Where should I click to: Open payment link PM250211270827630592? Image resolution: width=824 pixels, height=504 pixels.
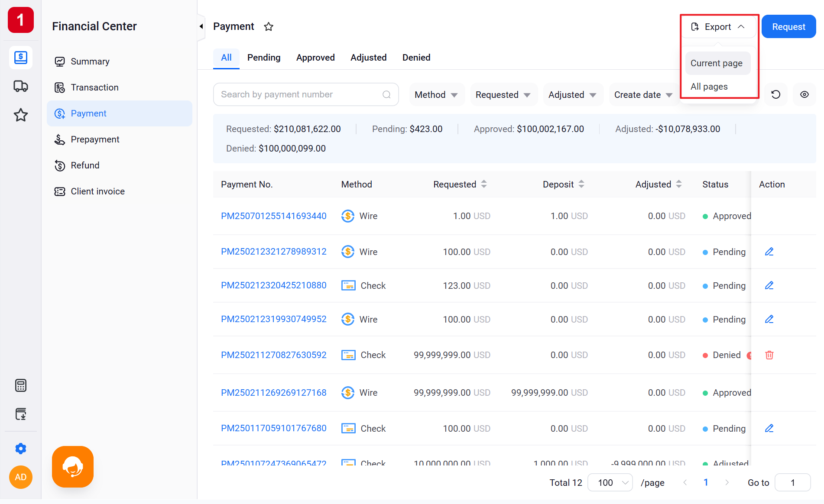point(274,355)
